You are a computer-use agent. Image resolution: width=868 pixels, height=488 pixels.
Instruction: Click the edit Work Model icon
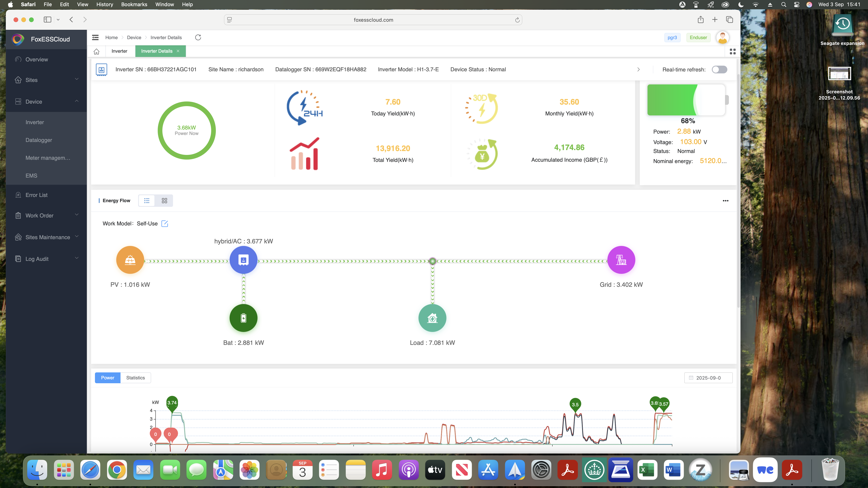pos(165,224)
